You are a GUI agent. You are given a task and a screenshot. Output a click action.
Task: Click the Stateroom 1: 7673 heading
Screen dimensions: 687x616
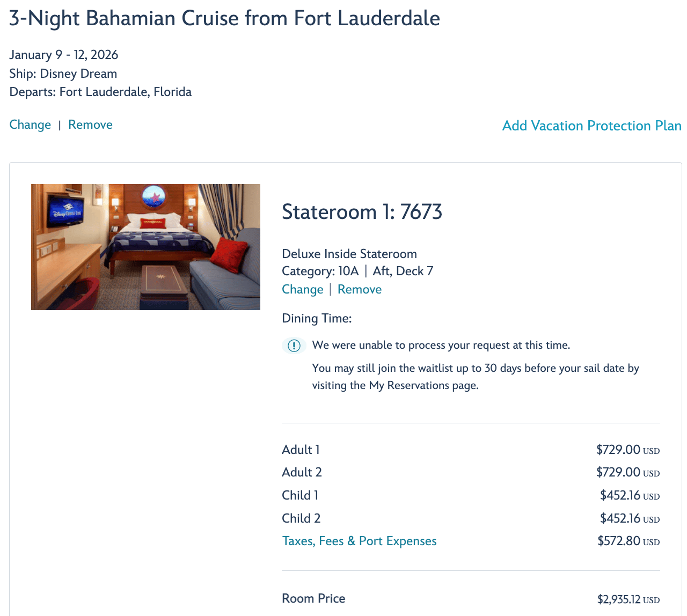pos(362,212)
